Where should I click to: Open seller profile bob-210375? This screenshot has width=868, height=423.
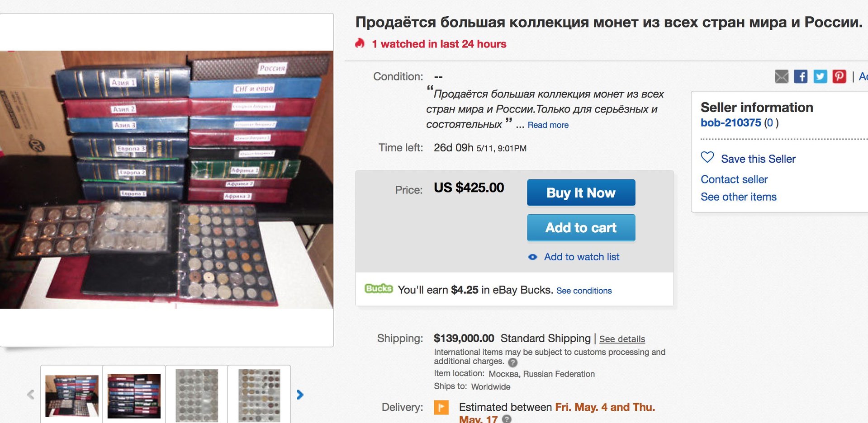[730, 122]
